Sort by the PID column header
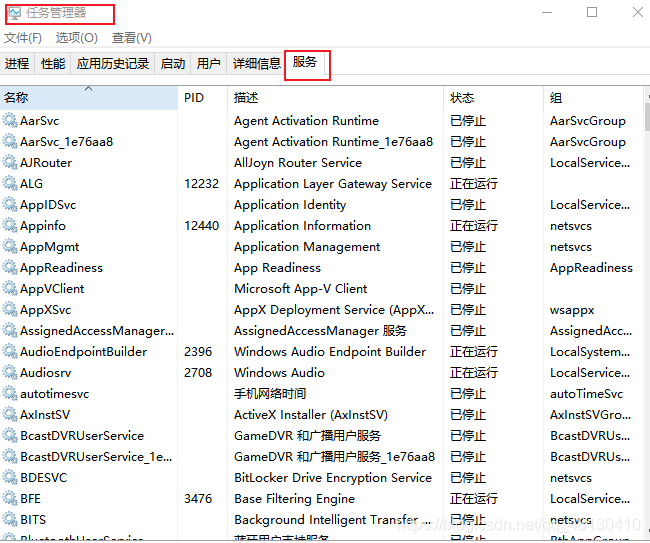 tap(203, 98)
